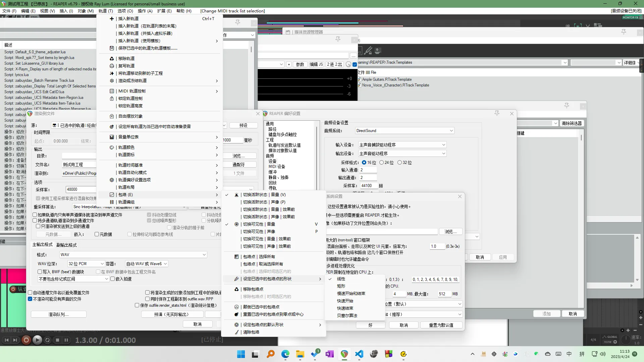Pause playback with the transport pause button
This screenshot has height=362, width=644.
tap(66, 340)
